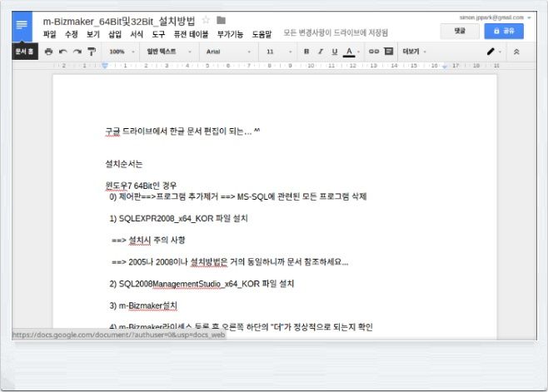
Task: Open the paragraph style dropdown
Action: coord(169,52)
